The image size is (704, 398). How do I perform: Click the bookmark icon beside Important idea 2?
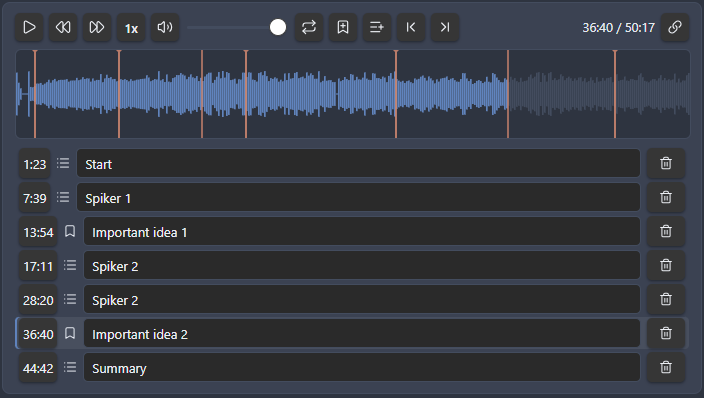coord(70,333)
